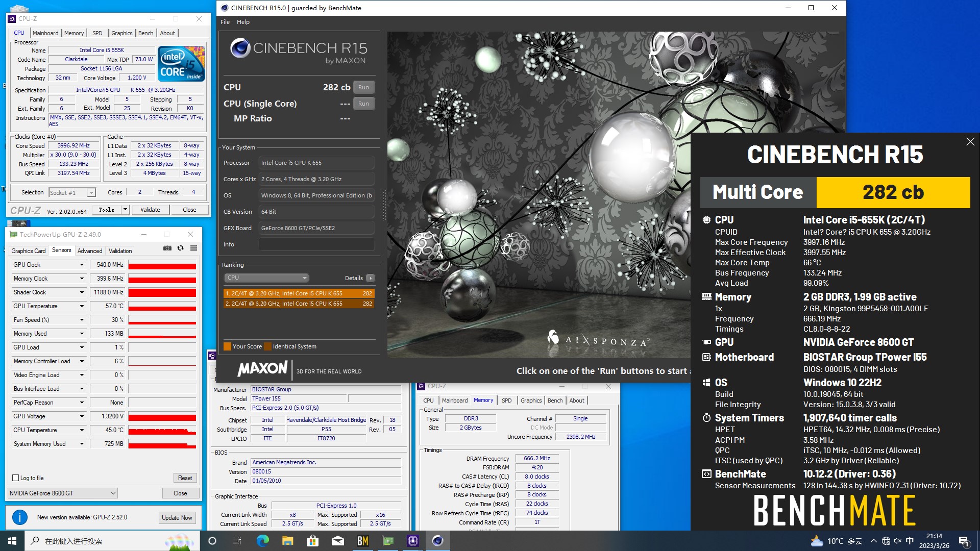
Task: Open the notification center icon
Action: (964, 541)
